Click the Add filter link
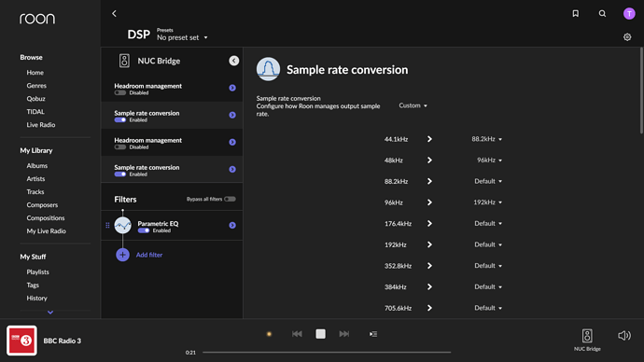Image resolution: width=644 pixels, height=362 pixels. coord(149,255)
